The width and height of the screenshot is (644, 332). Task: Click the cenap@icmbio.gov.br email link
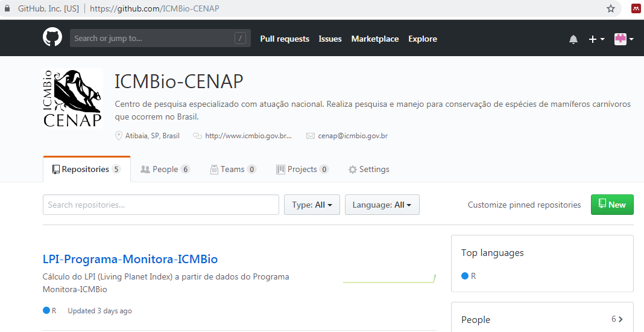tap(353, 136)
